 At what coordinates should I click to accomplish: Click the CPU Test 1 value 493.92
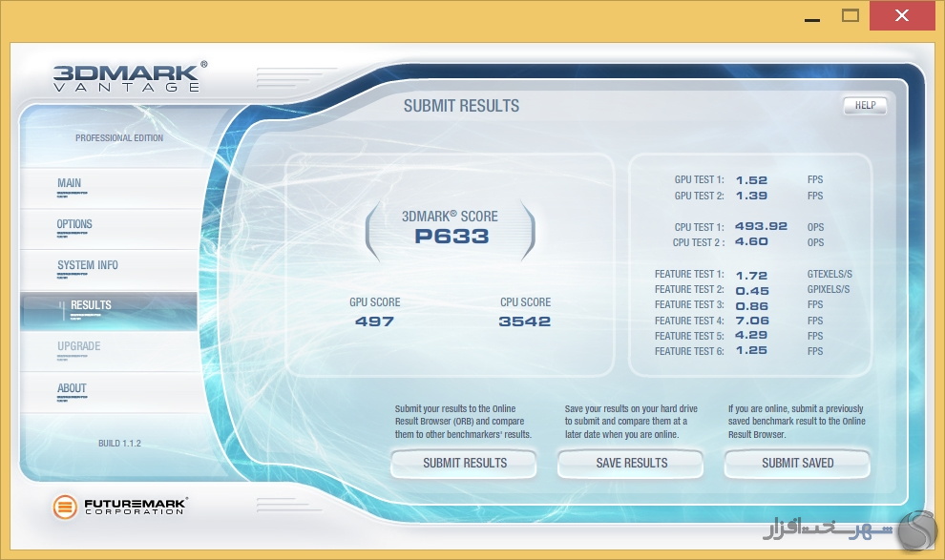(761, 226)
